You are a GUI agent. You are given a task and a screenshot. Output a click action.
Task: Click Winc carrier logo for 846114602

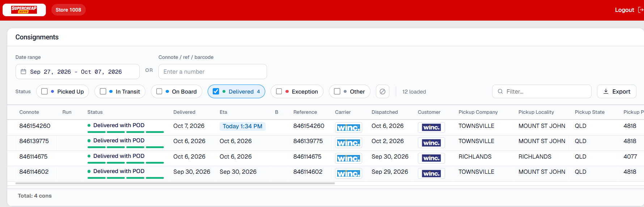pyautogui.click(x=348, y=173)
